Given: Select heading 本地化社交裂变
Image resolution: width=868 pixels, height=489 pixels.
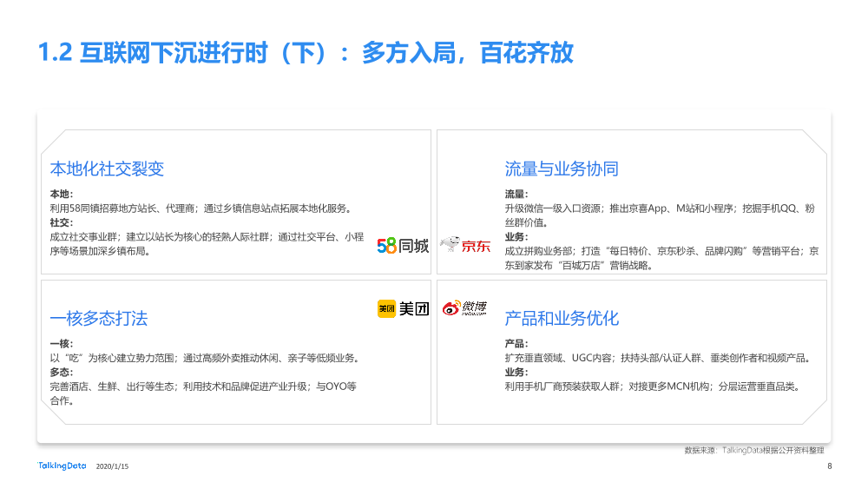Looking at the screenshot, I should click(x=107, y=169).
